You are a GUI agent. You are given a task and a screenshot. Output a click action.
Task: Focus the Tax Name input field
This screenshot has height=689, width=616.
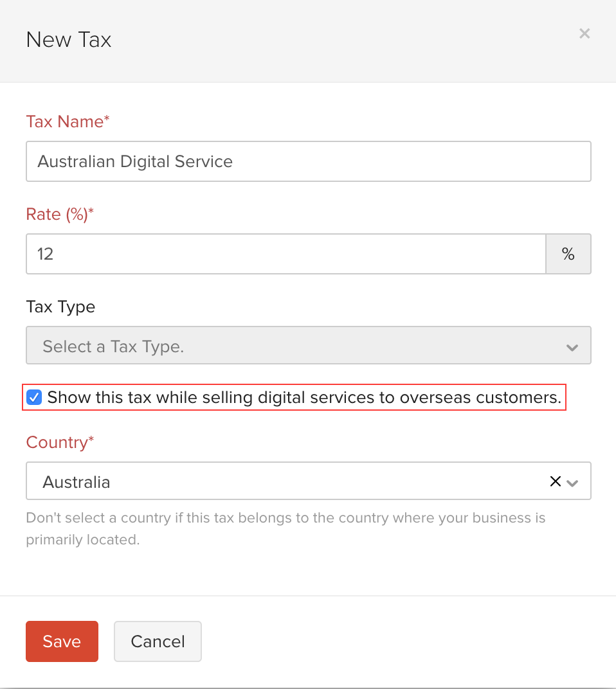(x=307, y=161)
